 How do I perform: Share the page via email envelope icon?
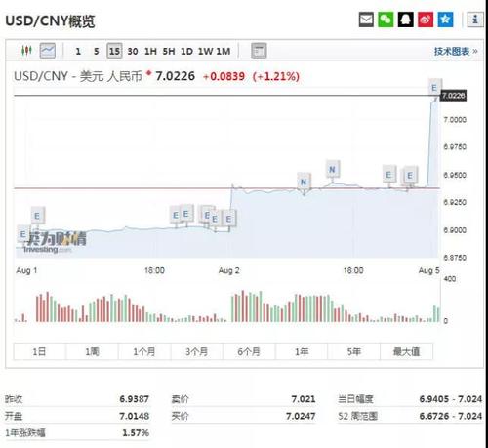pyautogui.click(x=366, y=20)
